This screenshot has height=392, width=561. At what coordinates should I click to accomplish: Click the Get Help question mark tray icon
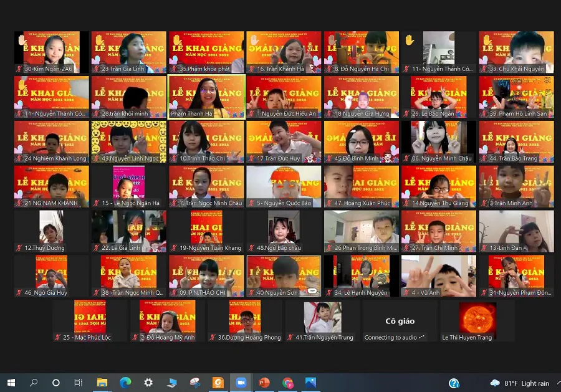pos(454,383)
